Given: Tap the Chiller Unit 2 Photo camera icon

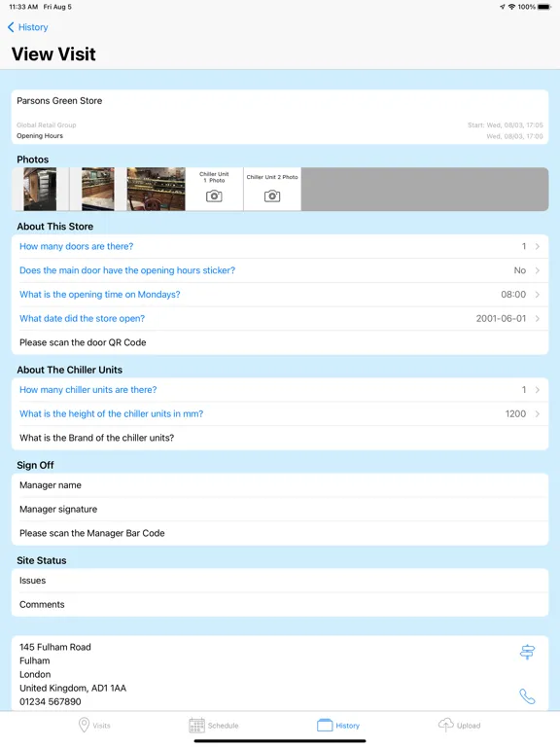Looking at the screenshot, I should point(272,196).
